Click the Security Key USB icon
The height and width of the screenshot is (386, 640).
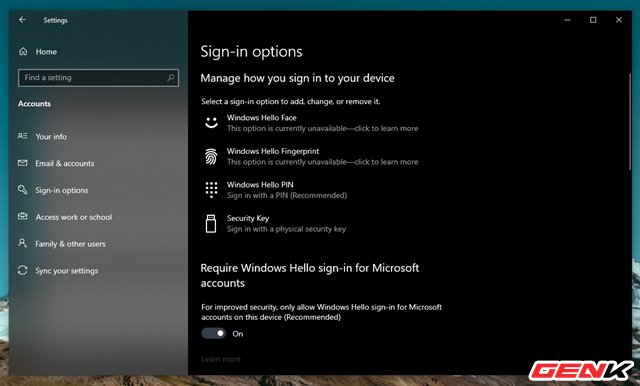(211, 224)
